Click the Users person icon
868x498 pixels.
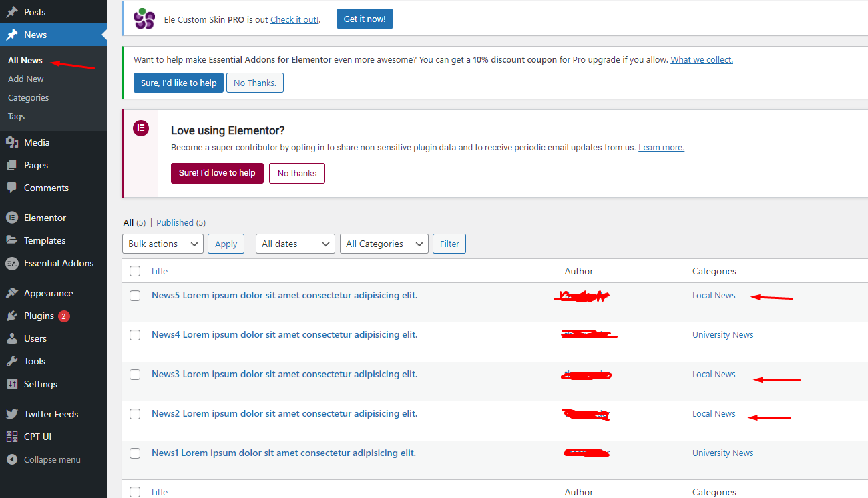[x=12, y=338]
